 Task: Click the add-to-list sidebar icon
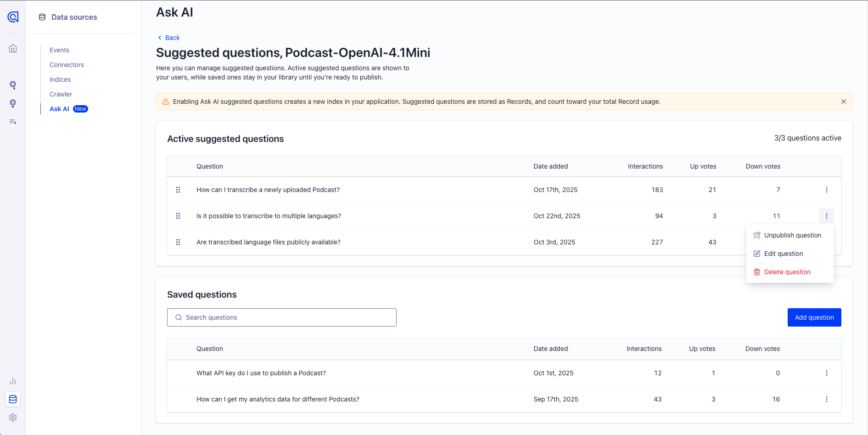(13, 122)
